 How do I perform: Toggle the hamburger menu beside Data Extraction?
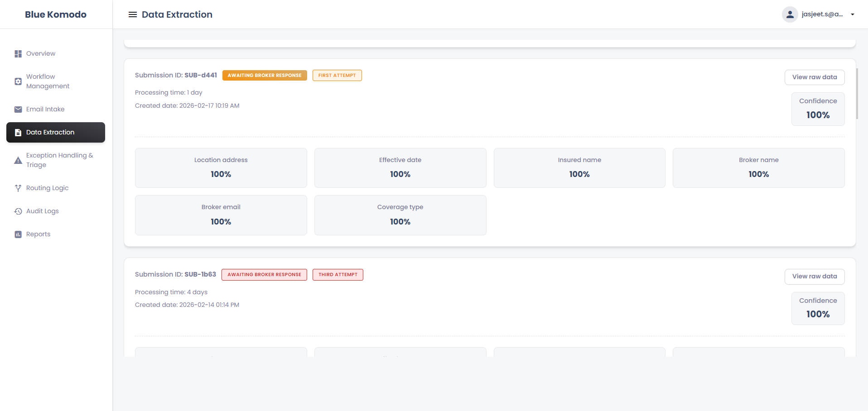[x=133, y=14]
